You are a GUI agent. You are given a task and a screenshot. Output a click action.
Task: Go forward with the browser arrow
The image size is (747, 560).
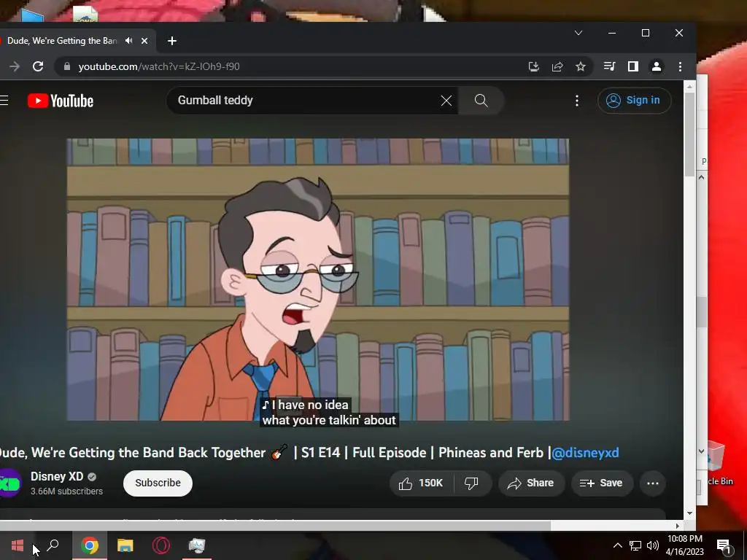tap(15, 66)
